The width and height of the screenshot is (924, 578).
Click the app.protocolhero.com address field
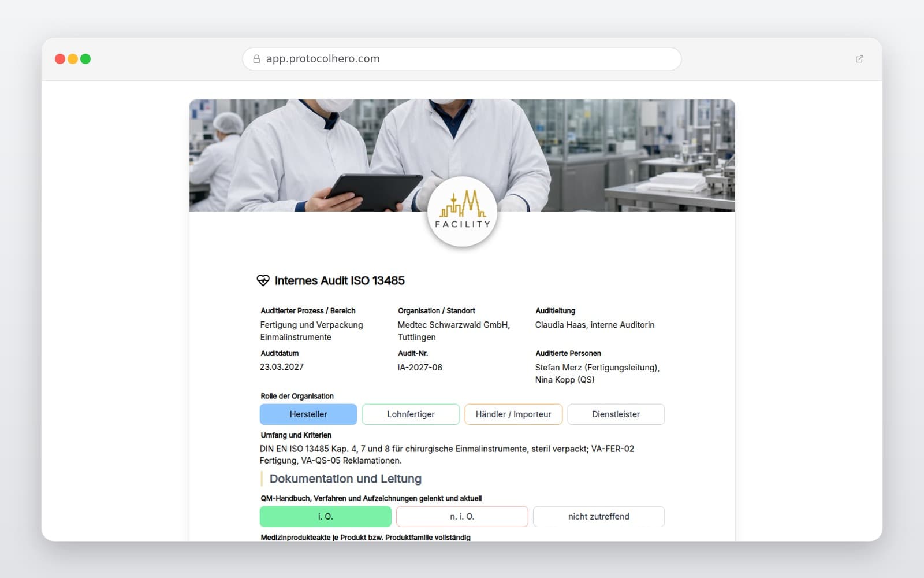click(462, 59)
